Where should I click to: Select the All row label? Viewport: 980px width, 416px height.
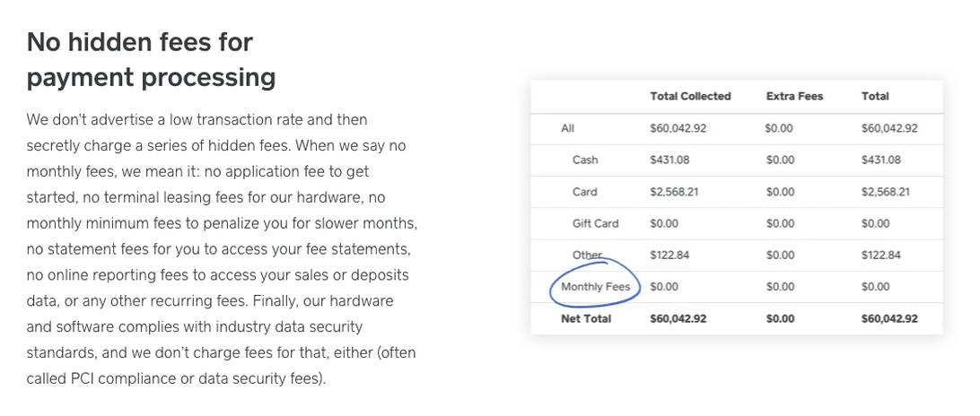tap(567, 128)
